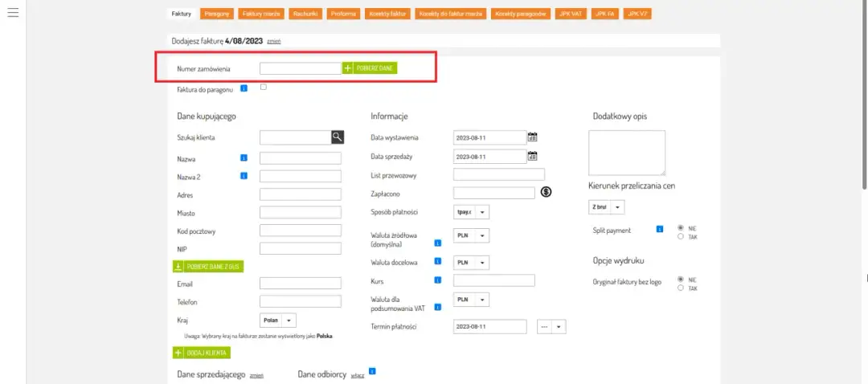Open the Kraj country dropdown
This screenshot has width=868, height=384.
point(279,320)
